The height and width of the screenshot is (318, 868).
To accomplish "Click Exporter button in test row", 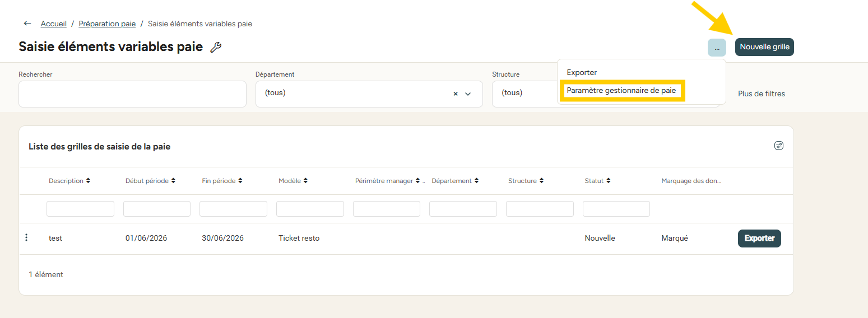I will [x=759, y=238].
